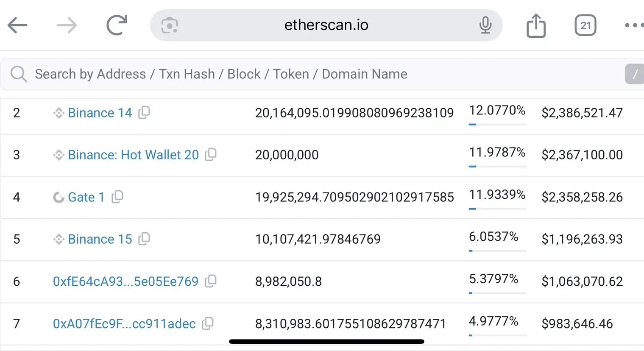Copy the Gate 1 address

click(117, 197)
